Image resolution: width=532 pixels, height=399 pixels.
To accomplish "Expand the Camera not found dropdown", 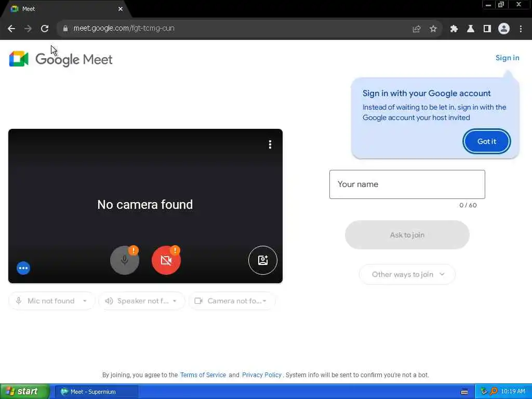I will [232, 301].
